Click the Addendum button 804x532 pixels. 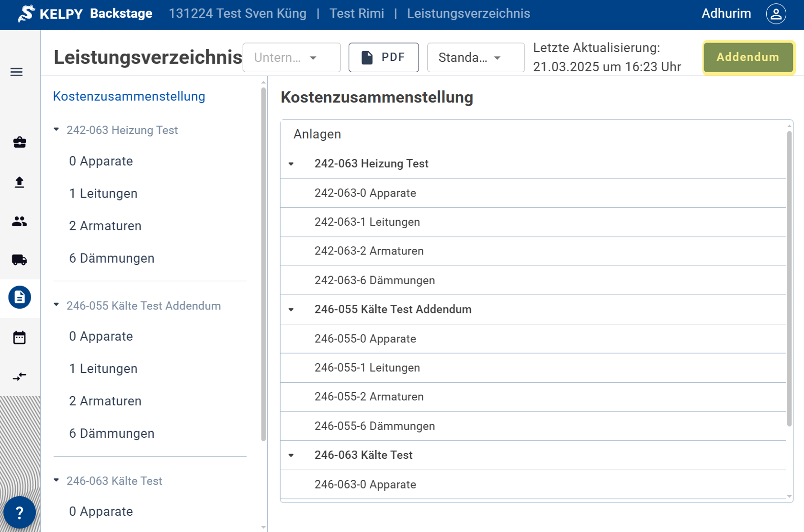[748, 57]
